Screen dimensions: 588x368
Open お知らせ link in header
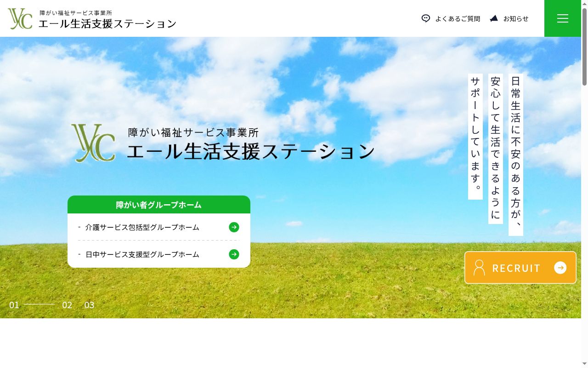(x=516, y=19)
